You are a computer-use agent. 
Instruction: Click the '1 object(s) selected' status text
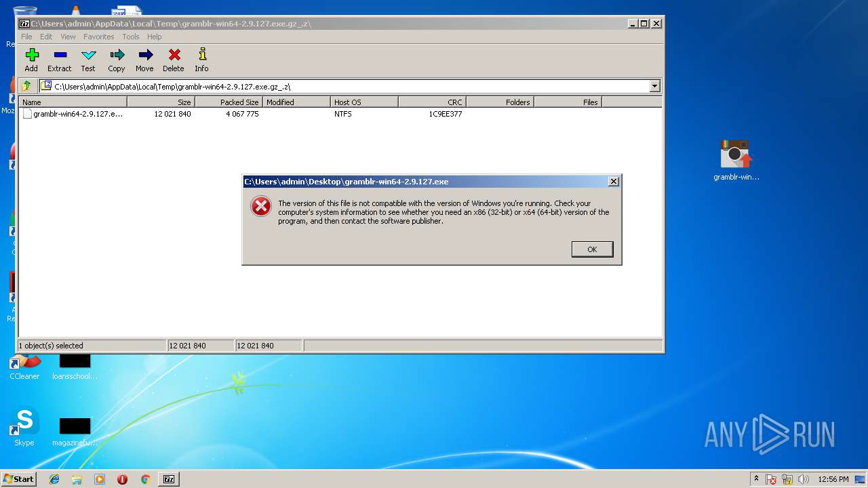(51, 346)
